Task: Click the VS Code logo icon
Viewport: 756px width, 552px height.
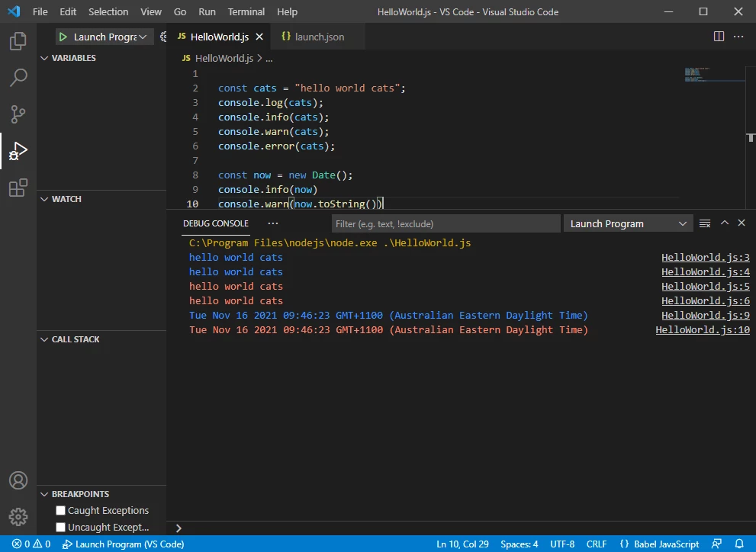Action: coord(14,11)
